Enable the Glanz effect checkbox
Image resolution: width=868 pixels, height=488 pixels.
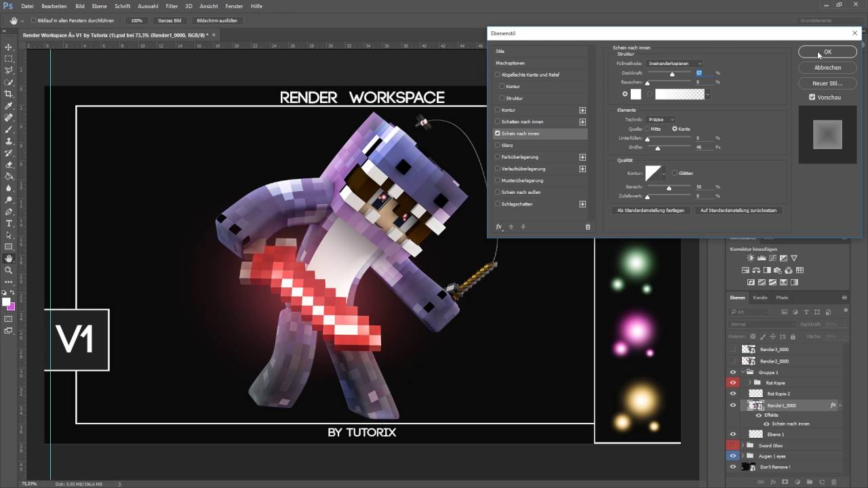(498, 145)
